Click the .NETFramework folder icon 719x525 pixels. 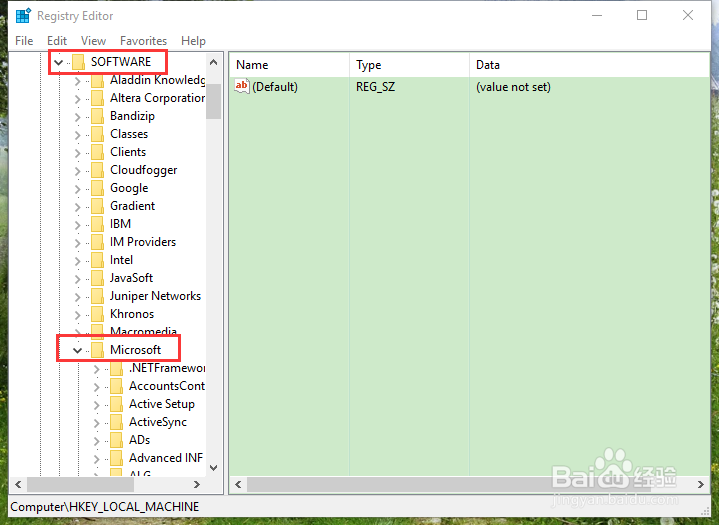[x=116, y=368]
